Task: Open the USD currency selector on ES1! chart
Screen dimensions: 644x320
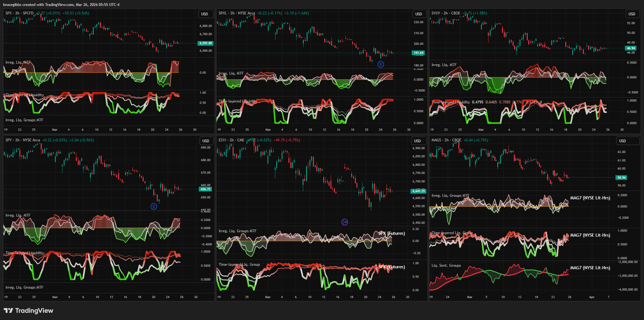Action: pyautogui.click(x=418, y=141)
